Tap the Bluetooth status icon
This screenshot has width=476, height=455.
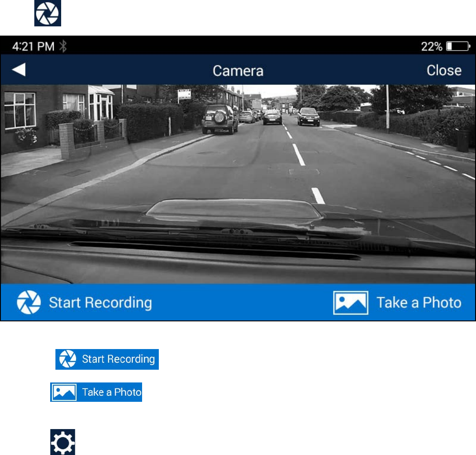click(63, 46)
